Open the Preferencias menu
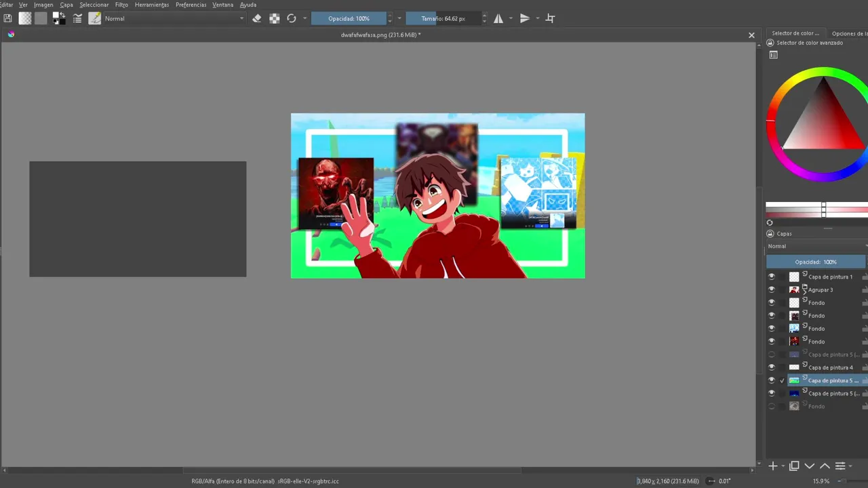 click(191, 5)
